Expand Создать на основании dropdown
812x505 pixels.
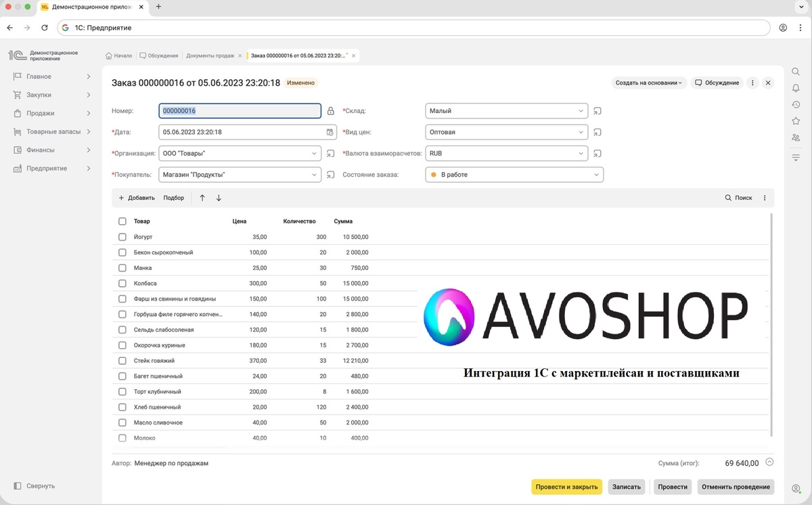pos(649,83)
